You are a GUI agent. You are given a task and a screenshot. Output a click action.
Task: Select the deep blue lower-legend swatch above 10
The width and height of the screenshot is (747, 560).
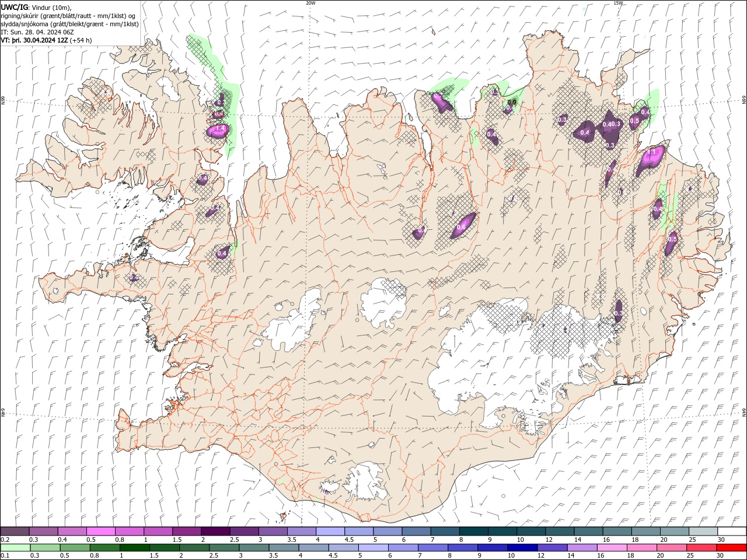[522, 547]
